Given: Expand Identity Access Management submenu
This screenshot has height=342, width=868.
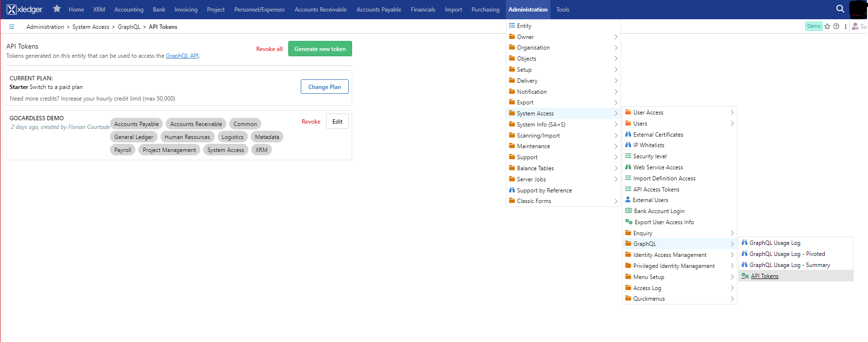Looking at the screenshot, I should tap(670, 255).
